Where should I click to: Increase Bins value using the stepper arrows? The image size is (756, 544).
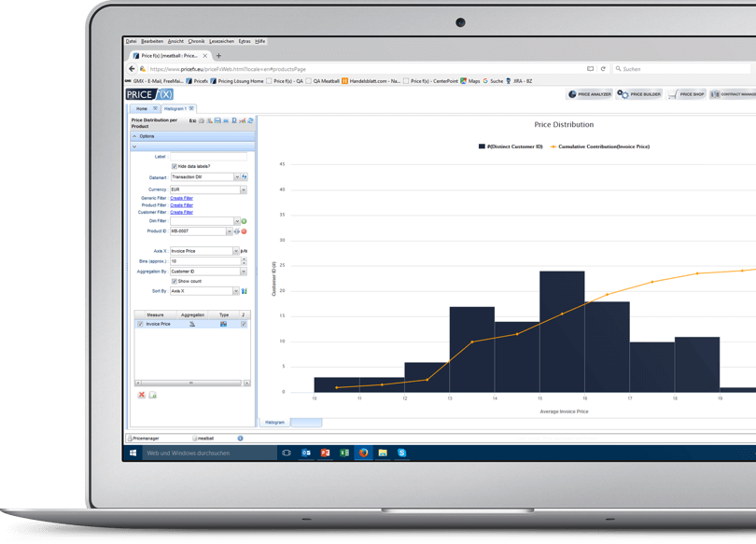244,258
